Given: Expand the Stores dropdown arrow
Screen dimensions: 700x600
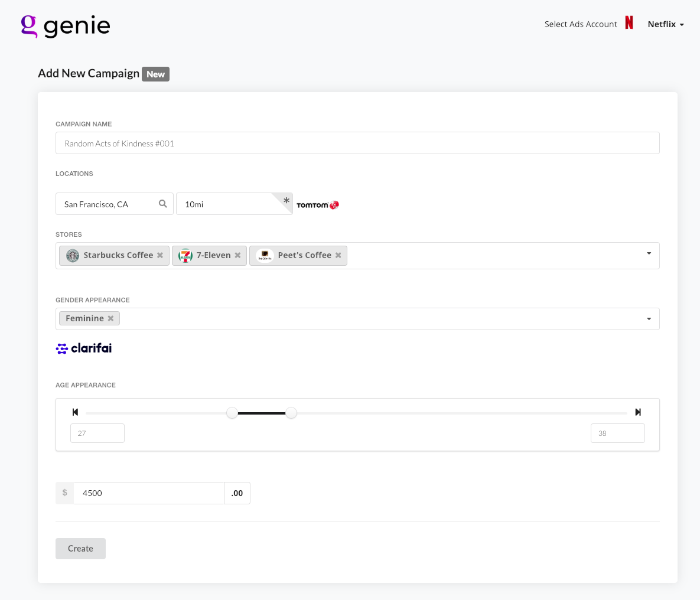Looking at the screenshot, I should point(649,253).
